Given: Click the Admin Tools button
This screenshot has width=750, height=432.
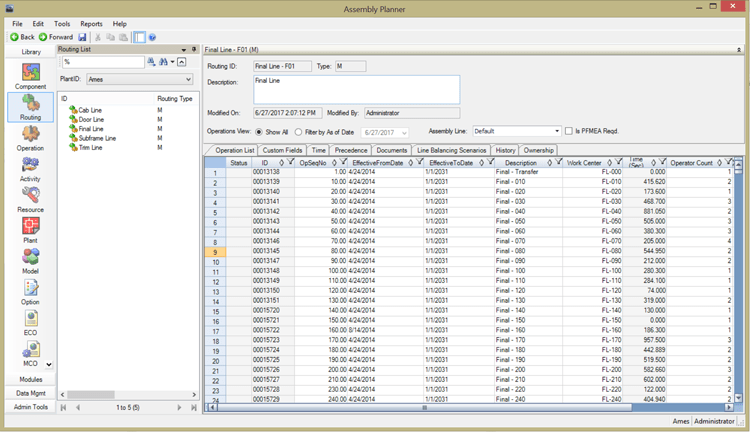Looking at the screenshot, I should [x=30, y=407].
